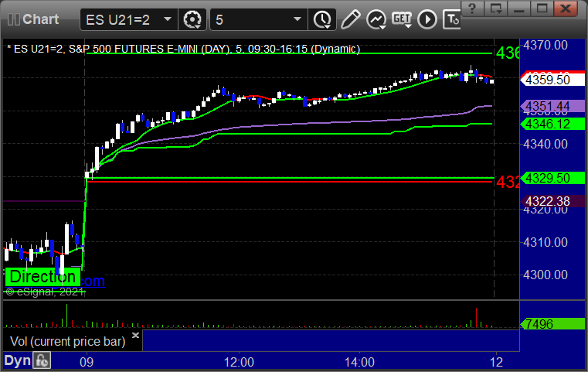This screenshot has height=372, width=588.
Task: Toggle the lock icon next to Dyn
Action: (x=42, y=360)
